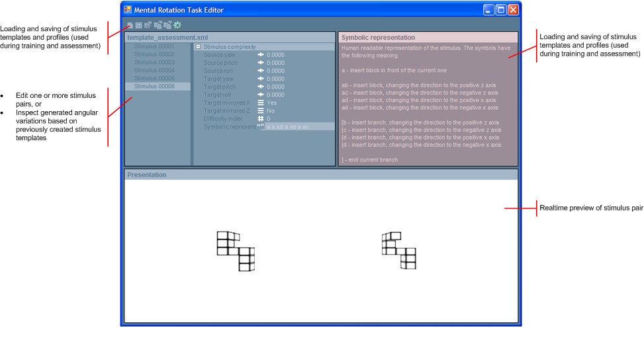Viewport: 644px width, 344px height.
Task: Click the Target mirrored Z label
Action: coord(227,111)
